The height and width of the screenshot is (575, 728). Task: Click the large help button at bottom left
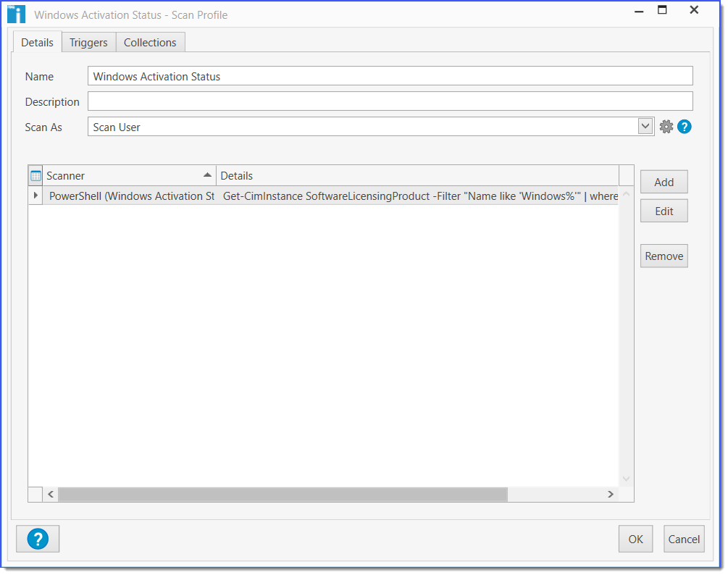tap(38, 539)
